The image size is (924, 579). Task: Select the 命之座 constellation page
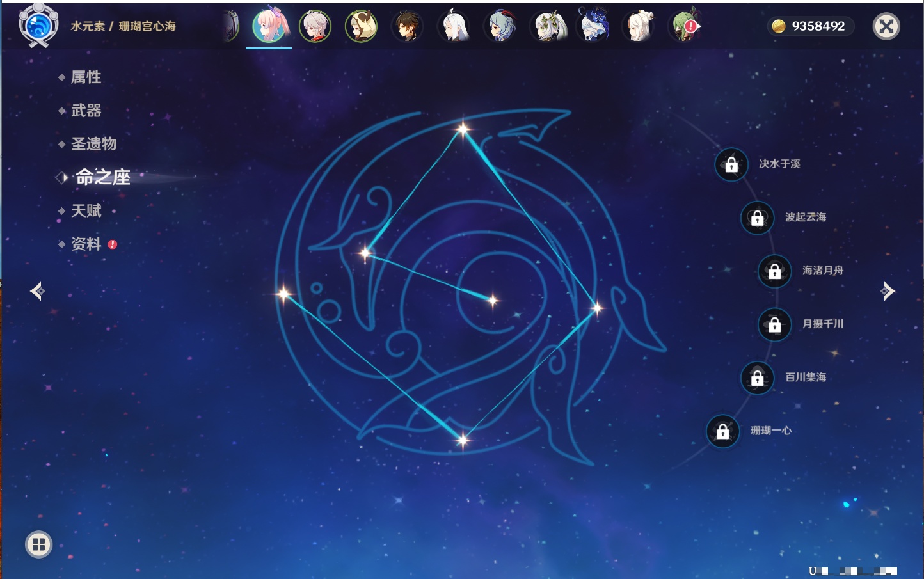pos(102,177)
